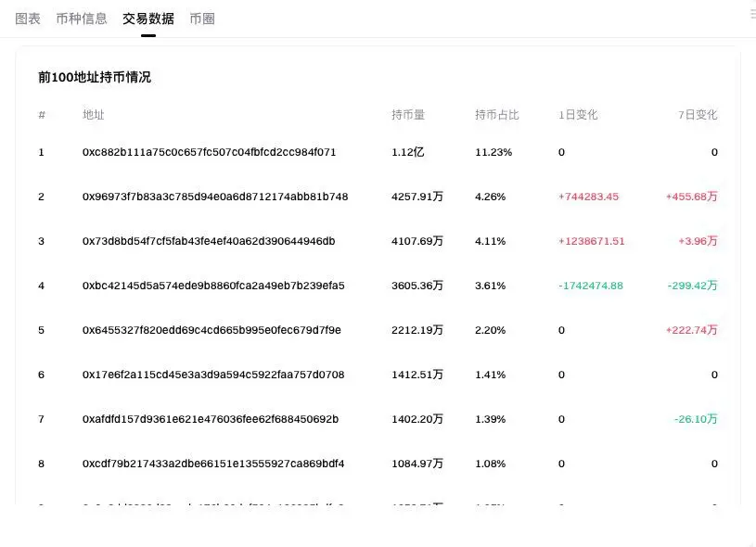756x547 pixels.
Task: Click the +222.74万 weekly change
Action: coord(691,330)
